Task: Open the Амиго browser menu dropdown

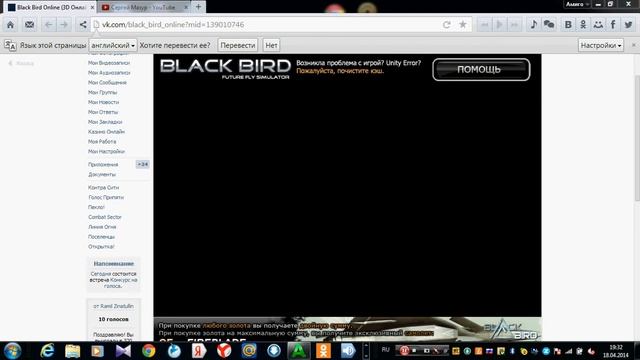Action: 577,4
